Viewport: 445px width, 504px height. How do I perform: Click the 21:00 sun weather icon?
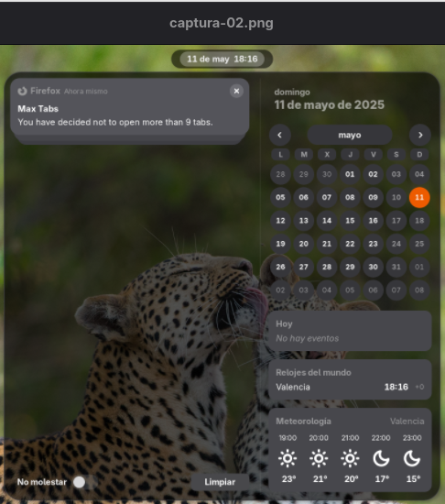tap(350, 458)
